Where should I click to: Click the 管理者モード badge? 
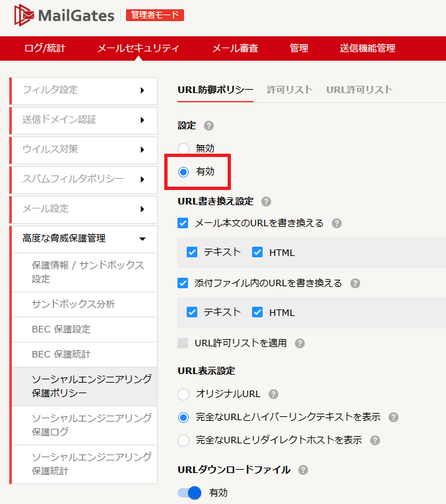(x=155, y=15)
